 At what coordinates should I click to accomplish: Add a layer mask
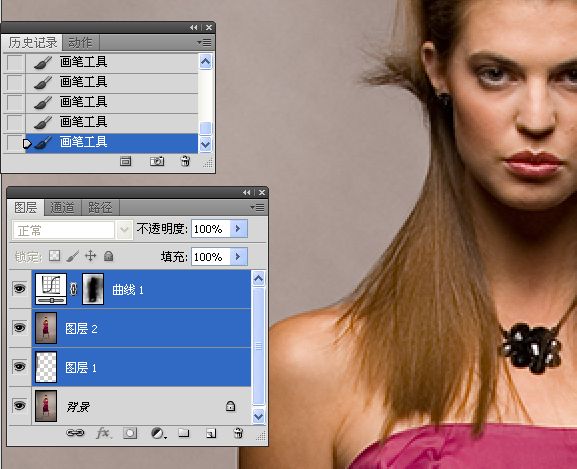coord(130,433)
